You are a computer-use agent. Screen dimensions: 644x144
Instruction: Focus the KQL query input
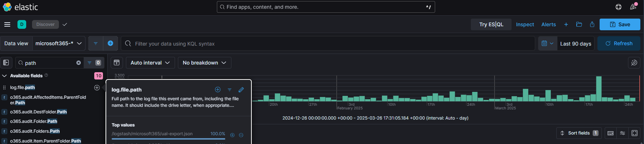[328, 43]
